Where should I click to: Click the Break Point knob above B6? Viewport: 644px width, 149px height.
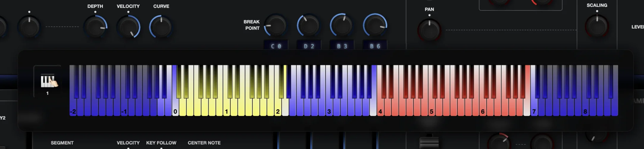click(x=375, y=26)
